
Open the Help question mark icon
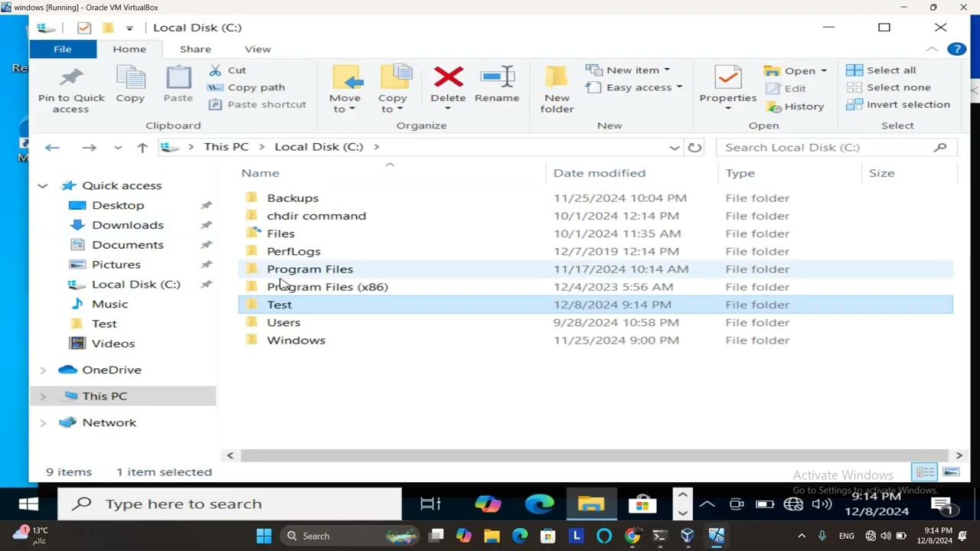coord(956,49)
